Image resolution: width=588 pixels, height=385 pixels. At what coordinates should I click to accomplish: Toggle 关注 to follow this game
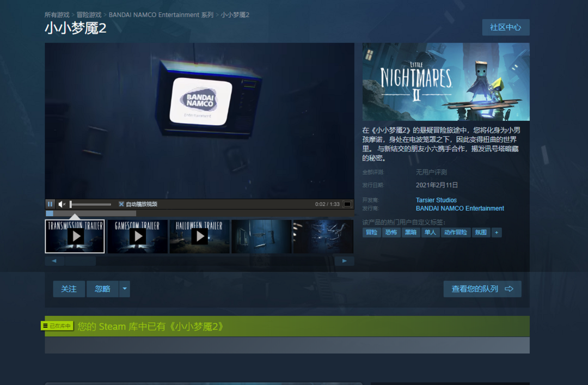69,289
